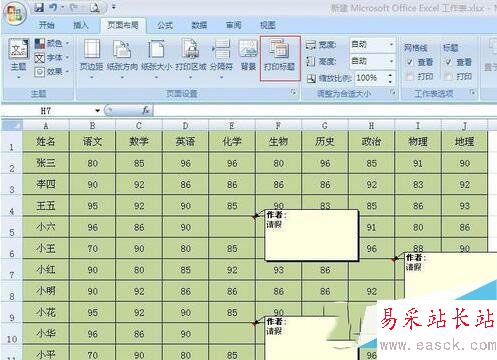Click the 英语 header cell
Viewport: 497px width, 360px height.
pos(185,142)
